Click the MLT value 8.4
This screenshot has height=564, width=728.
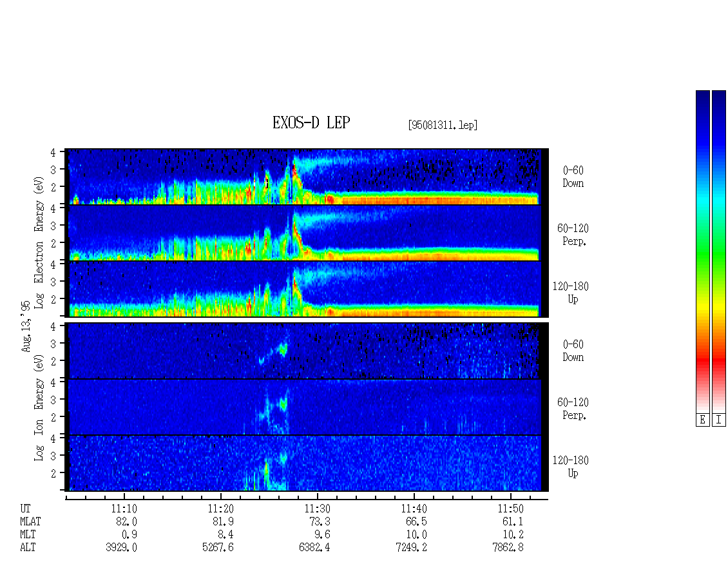tap(225, 535)
